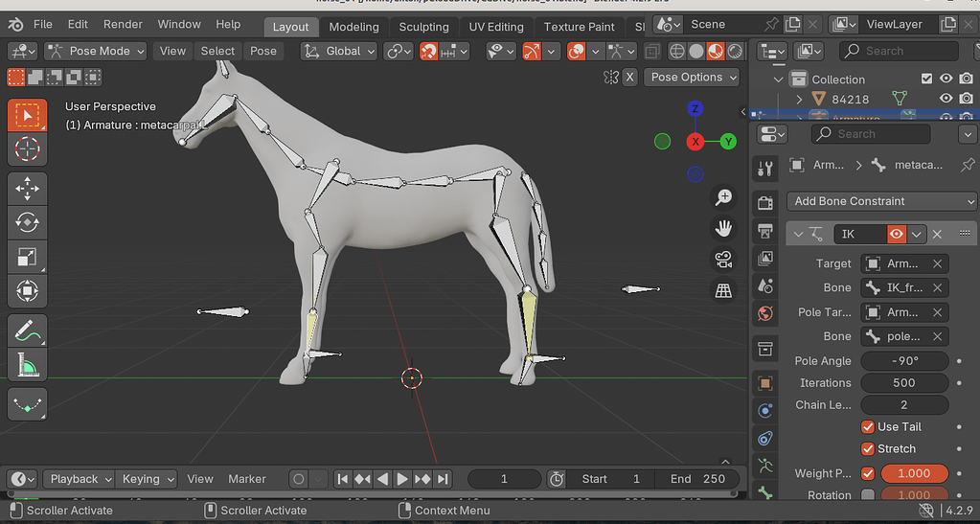This screenshot has width=980, height=524.
Task: Collapse the IK constraint panel
Action: 798,235
